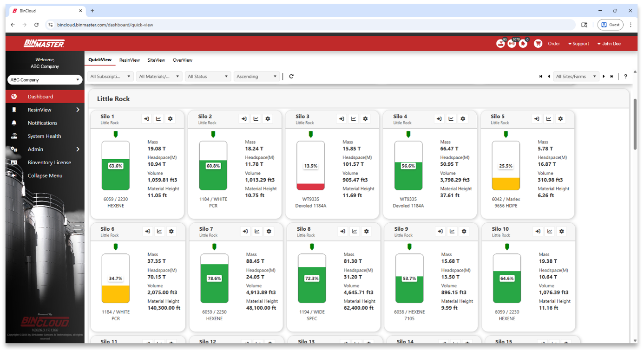644x350 pixels.
Task: Jump to the last site with skip-forward arrow
Action: click(x=611, y=77)
